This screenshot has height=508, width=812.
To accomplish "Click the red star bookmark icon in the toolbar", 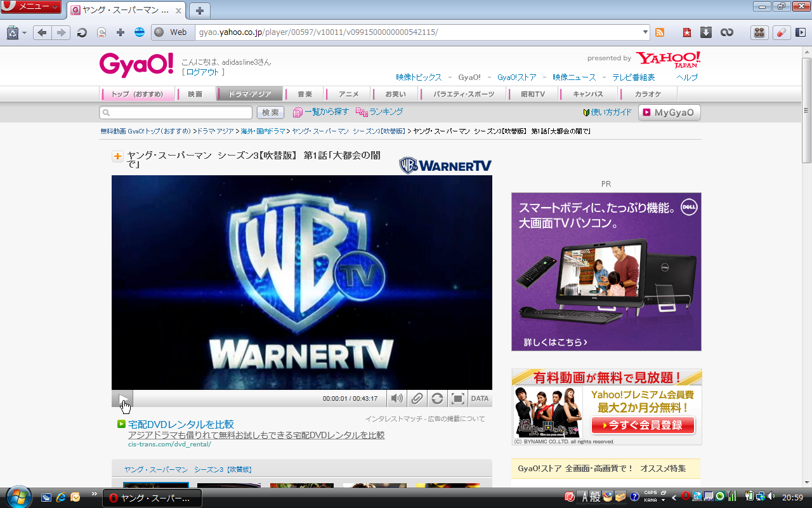I will click(687, 32).
